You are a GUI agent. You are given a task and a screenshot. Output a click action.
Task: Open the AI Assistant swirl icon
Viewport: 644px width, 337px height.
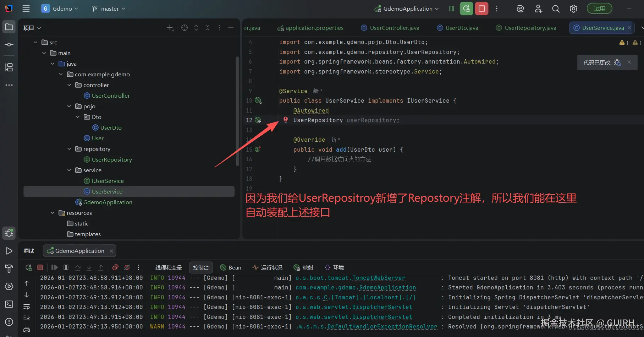(x=520, y=9)
